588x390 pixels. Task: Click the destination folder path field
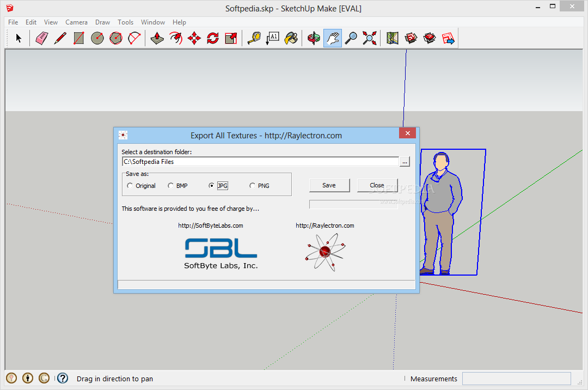(260, 162)
